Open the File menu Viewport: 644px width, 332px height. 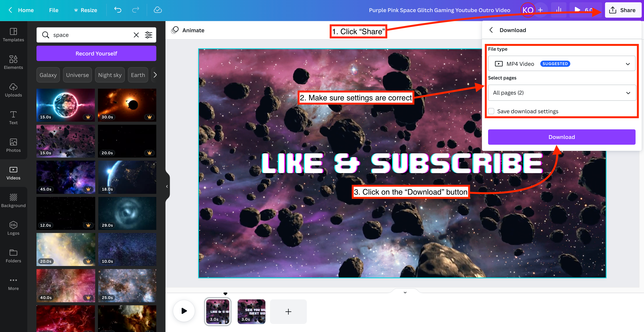(x=54, y=10)
